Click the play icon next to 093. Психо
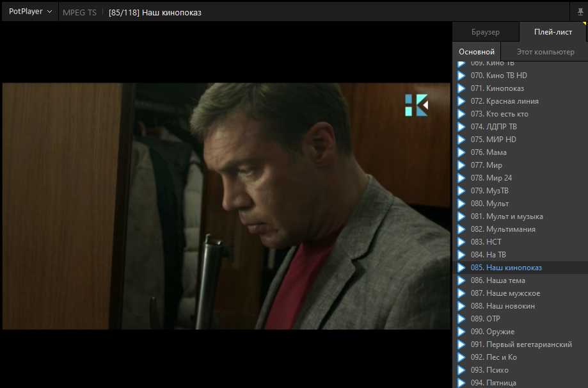The height and width of the screenshot is (388, 588). coord(461,370)
